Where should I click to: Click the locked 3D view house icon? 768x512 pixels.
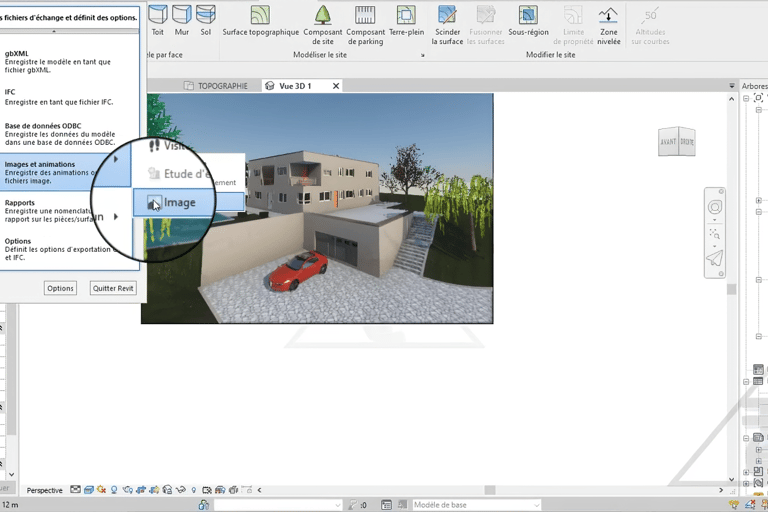[168, 489]
